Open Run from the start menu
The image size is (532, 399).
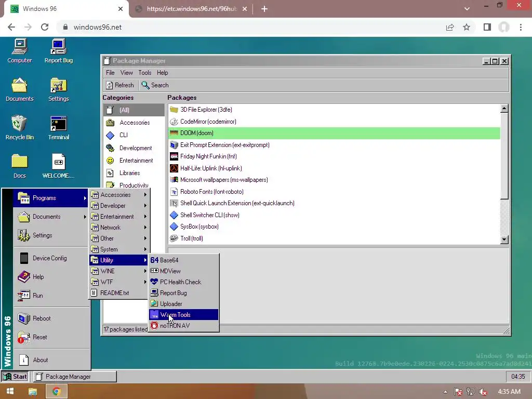(x=50, y=296)
